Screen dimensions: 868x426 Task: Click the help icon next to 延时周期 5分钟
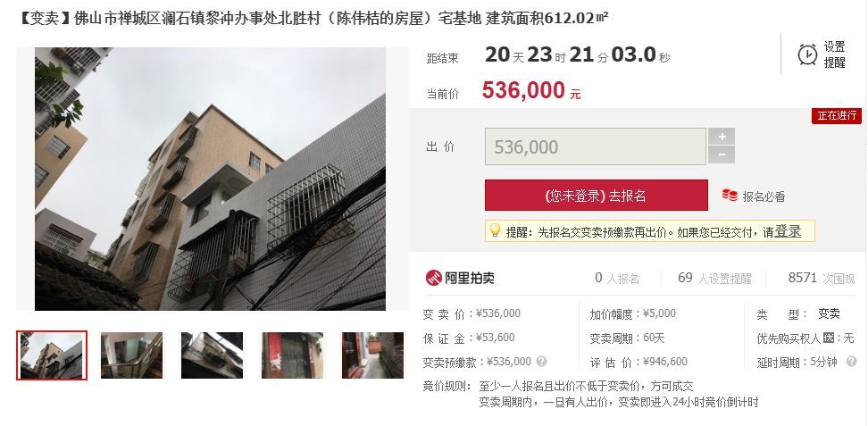pyautogui.click(x=851, y=362)
